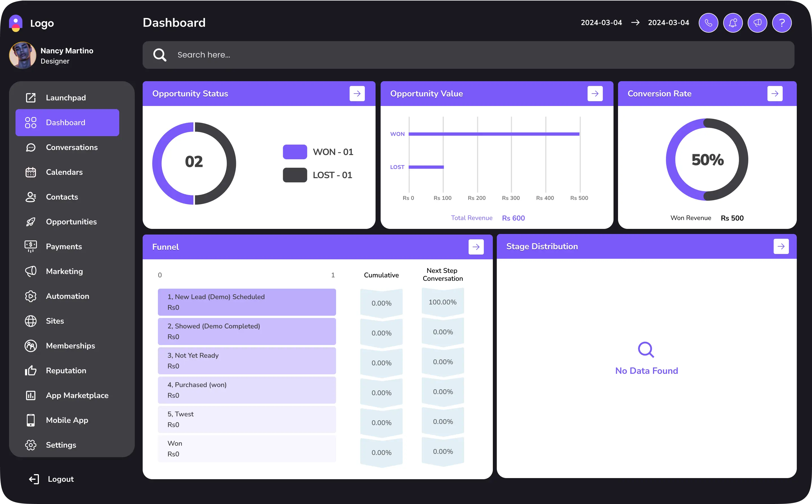The height and width of the screenshot is (504, 812).
Task: Expand the Opportunity Status card arrow
Action: [357, 94]
